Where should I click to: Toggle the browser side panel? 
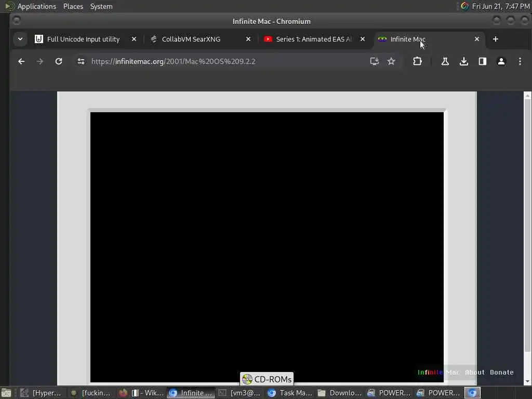pos(483,61)
